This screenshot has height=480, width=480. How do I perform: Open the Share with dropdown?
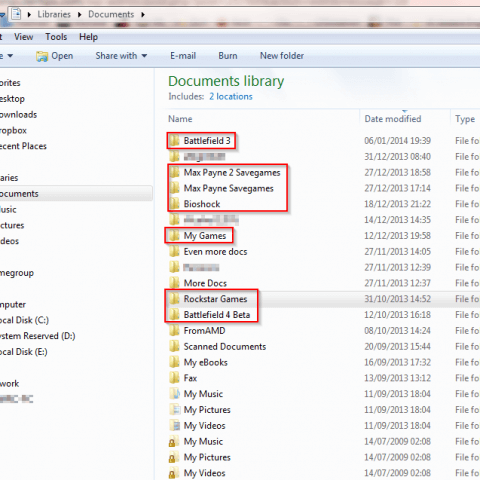point(121,56)
